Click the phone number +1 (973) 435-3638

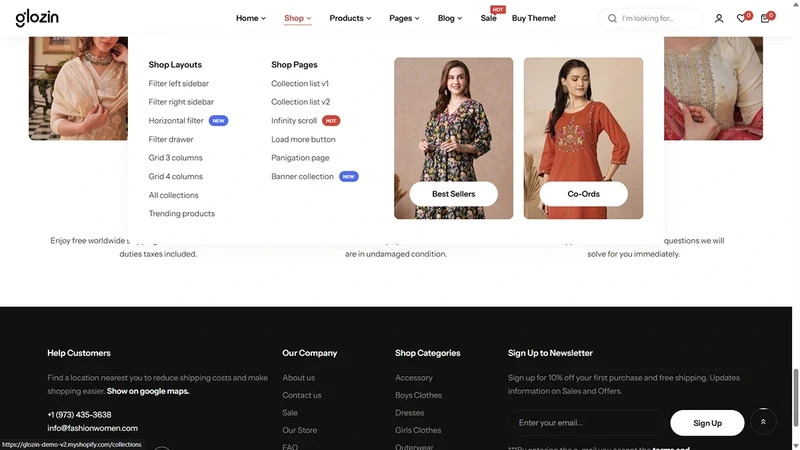(79, 415)
